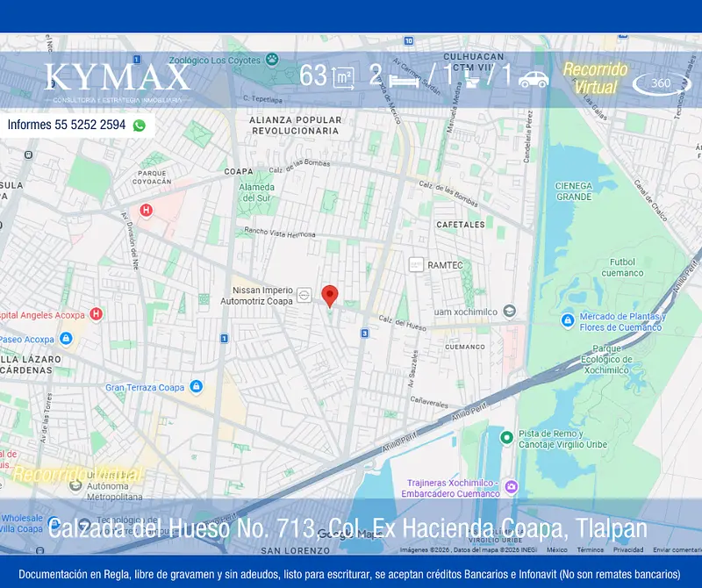
Task: Select the Hospital Angeles Acoxpa H icon
Action: point(96,314)
